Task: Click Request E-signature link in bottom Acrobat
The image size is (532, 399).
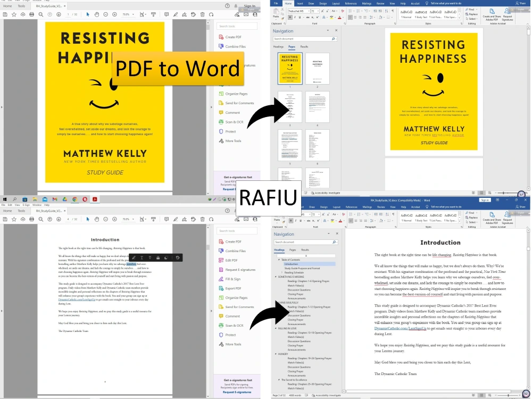Action: click(x=237, y=392)
